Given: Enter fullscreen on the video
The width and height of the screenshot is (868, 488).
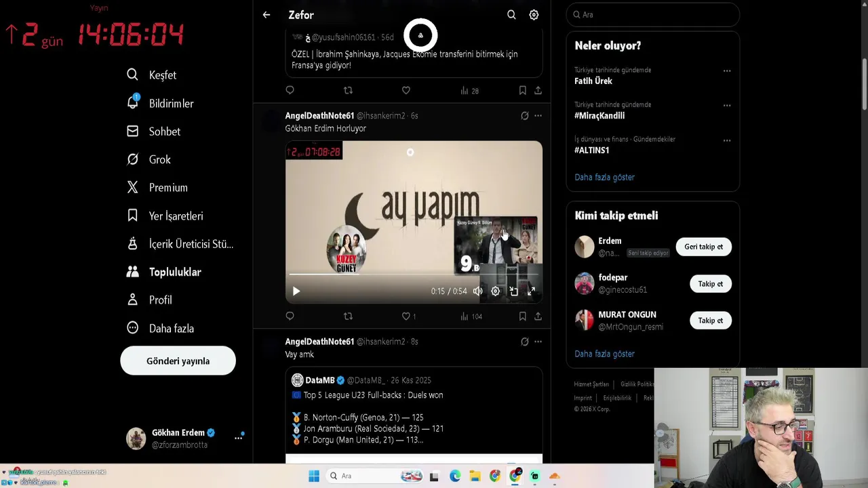Looking at the screenshot, I should click(531, 291).
